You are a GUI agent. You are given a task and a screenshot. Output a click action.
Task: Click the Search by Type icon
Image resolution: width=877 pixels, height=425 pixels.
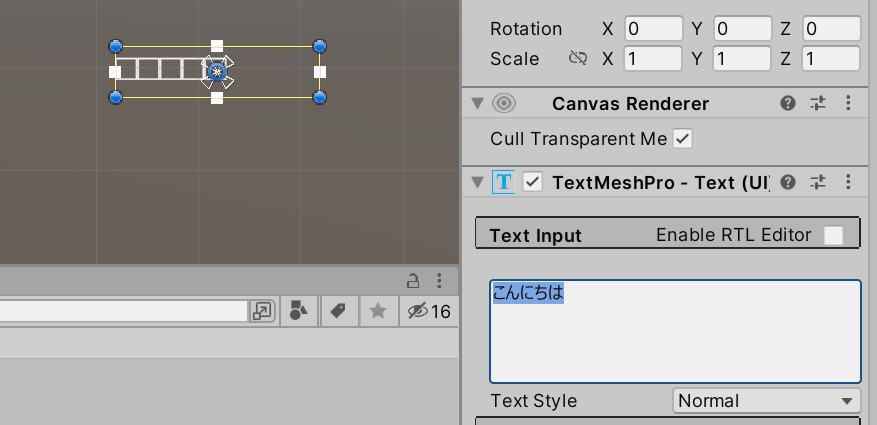coord(299,311)
